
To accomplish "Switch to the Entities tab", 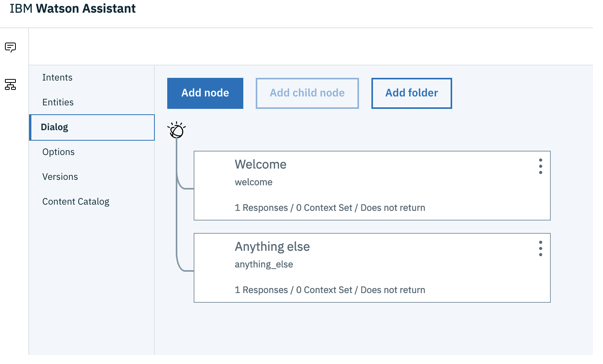I will click(58, 102).
